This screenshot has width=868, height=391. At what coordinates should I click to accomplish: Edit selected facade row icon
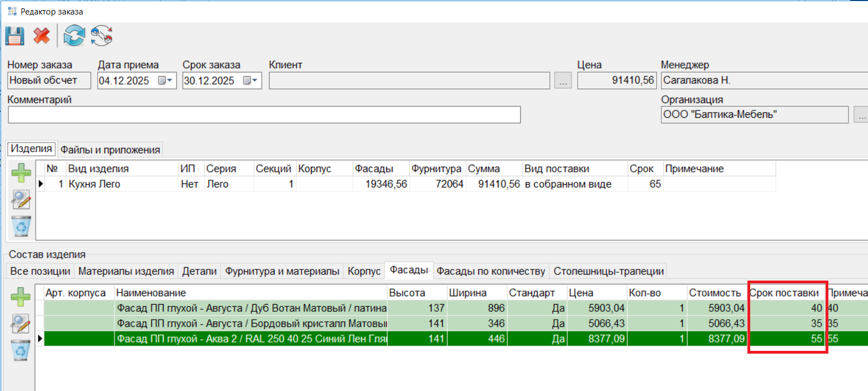[x=22, y=323]
